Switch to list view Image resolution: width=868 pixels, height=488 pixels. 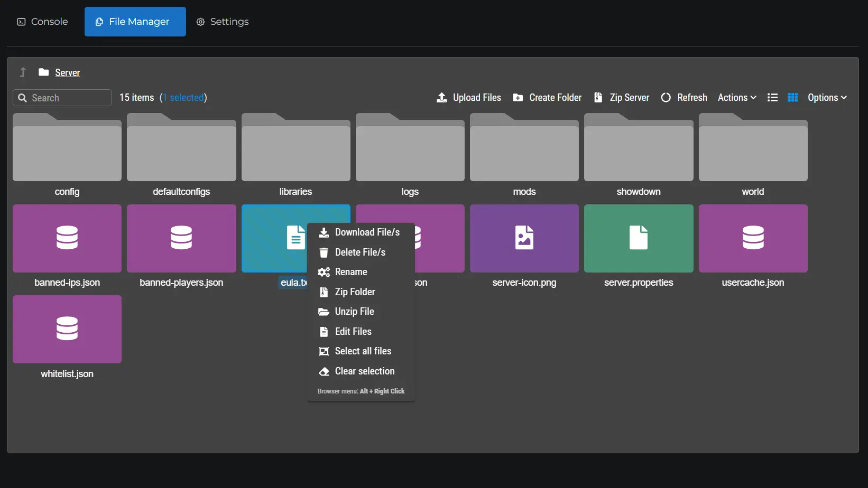772,97
